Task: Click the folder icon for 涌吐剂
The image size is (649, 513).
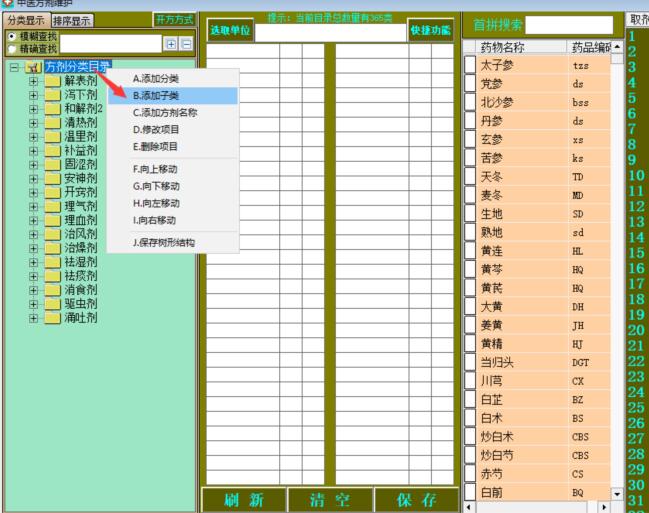Action: point(52,318)
